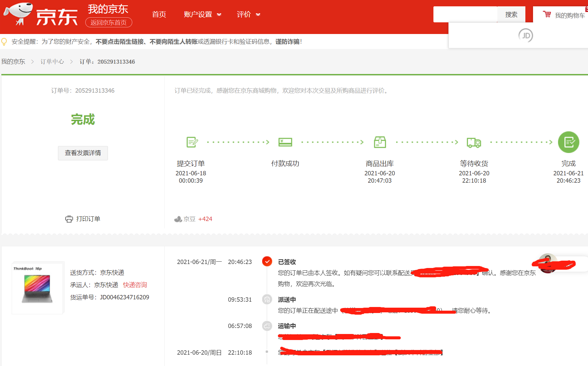The height and width of the screenshot is (366, 588).
Task: Click the tracking number JD0046234716209
Action: pos(125,297)
